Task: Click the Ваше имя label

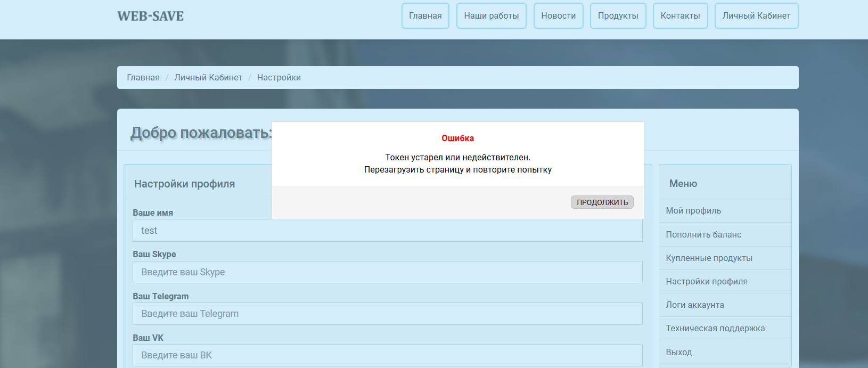Action: [153, 213]
